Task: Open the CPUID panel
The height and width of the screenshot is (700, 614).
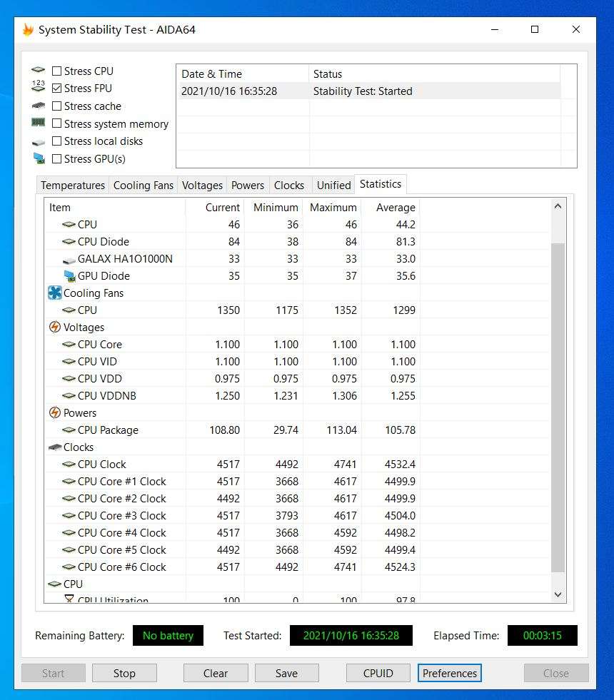Action: pos(378,673)
